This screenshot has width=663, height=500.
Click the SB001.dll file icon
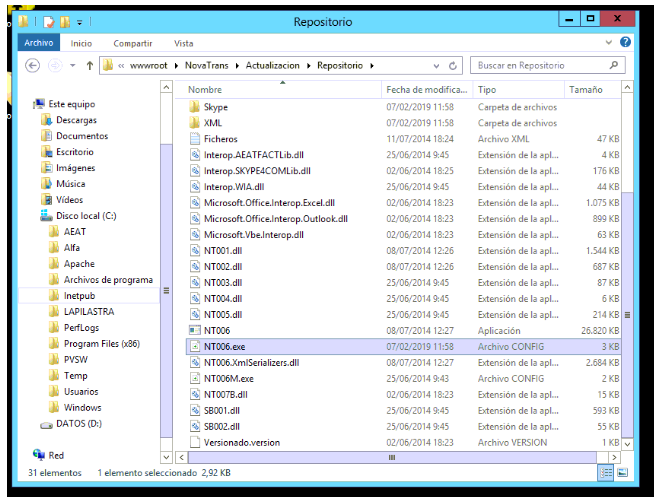[x=195, y=410]
